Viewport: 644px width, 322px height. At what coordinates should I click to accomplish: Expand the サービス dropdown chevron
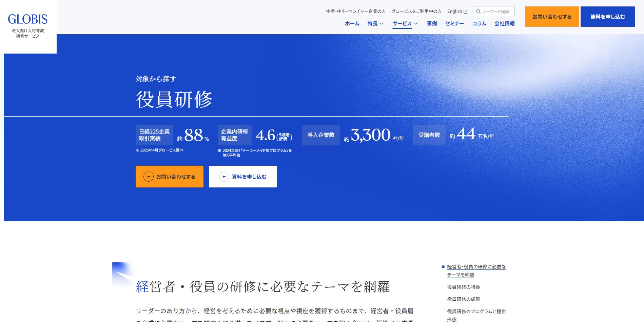click(416, 23)
